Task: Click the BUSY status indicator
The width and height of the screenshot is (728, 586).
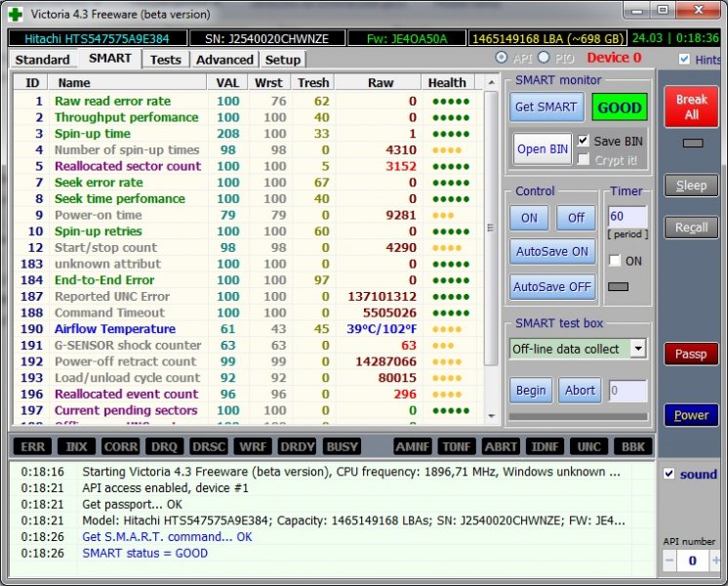Action: pyautogui.click(x=343, y=446)
